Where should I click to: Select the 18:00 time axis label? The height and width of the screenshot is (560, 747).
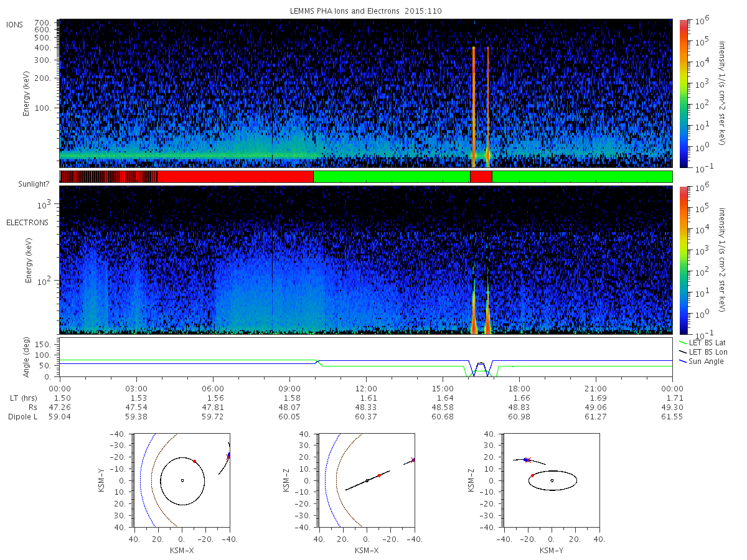pyautogui.click(x=519, y=388)
